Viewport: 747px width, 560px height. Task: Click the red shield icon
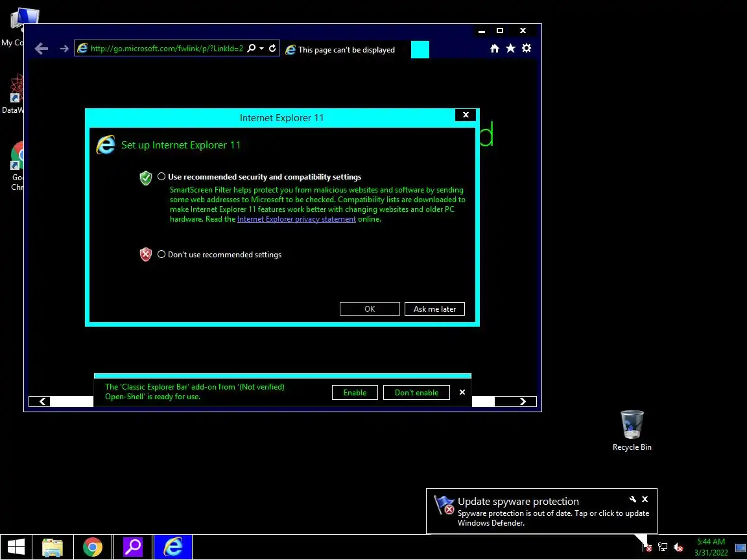pyautogui.click(x=146, y=254)
